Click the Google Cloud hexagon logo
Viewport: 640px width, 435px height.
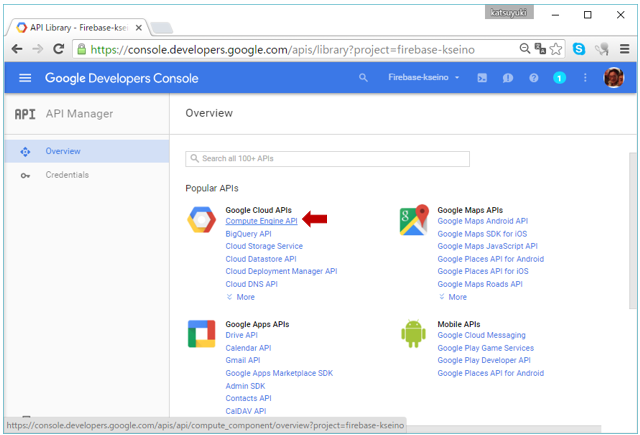coord(201,220)
